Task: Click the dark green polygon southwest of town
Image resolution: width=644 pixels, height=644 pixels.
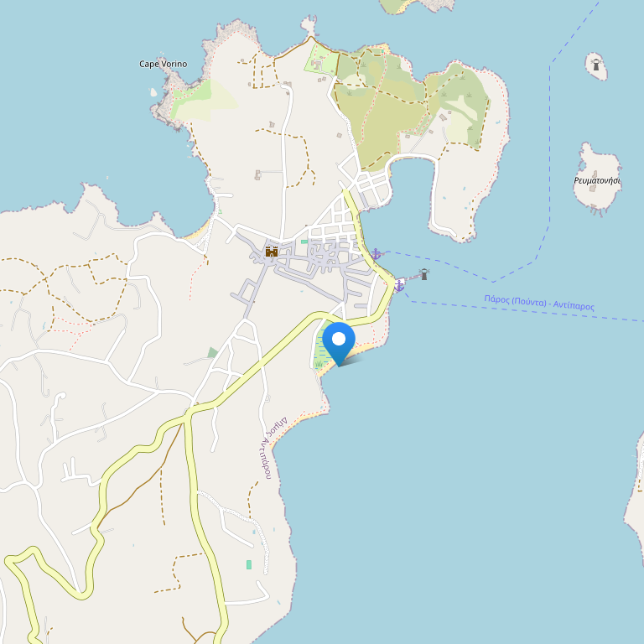Action: 213,352
